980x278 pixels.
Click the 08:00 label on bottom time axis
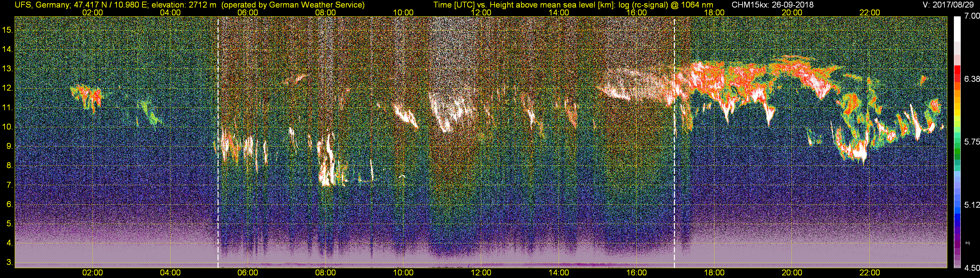pyautogui.click(x=326, y=273)
